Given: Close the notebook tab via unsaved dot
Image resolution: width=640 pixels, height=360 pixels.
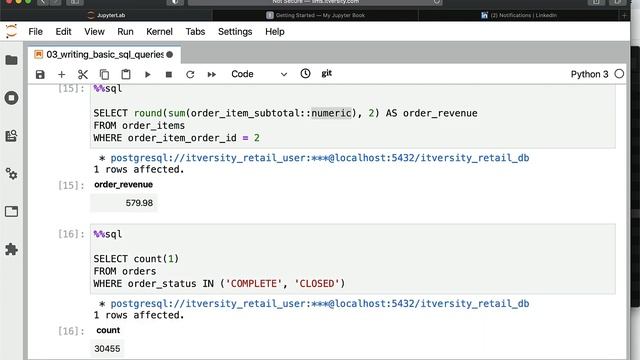Looking at the screenshot, I should tap(170, 54).
